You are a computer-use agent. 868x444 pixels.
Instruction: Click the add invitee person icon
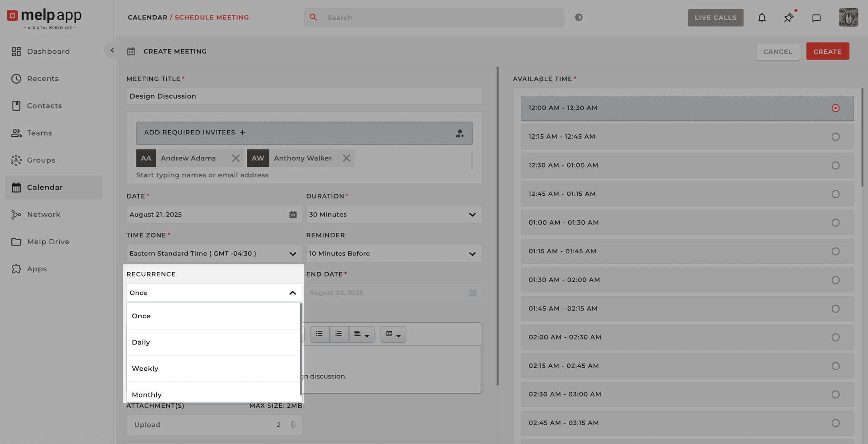(x=459, y=133)
